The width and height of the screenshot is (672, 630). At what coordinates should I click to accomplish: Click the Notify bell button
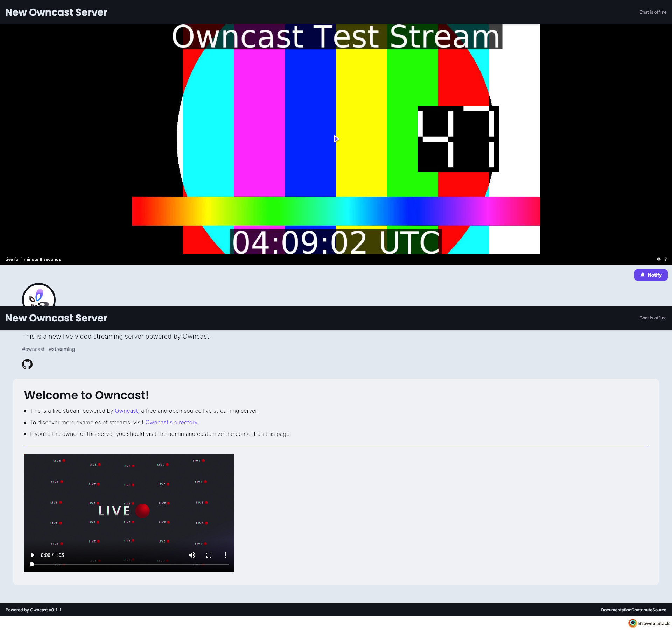[x=651, y=275]
